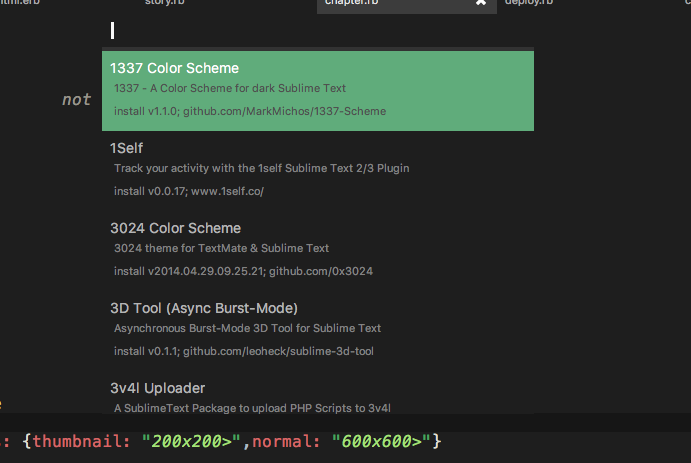Click the 'not' keyword in the editor

click(76, 100)
